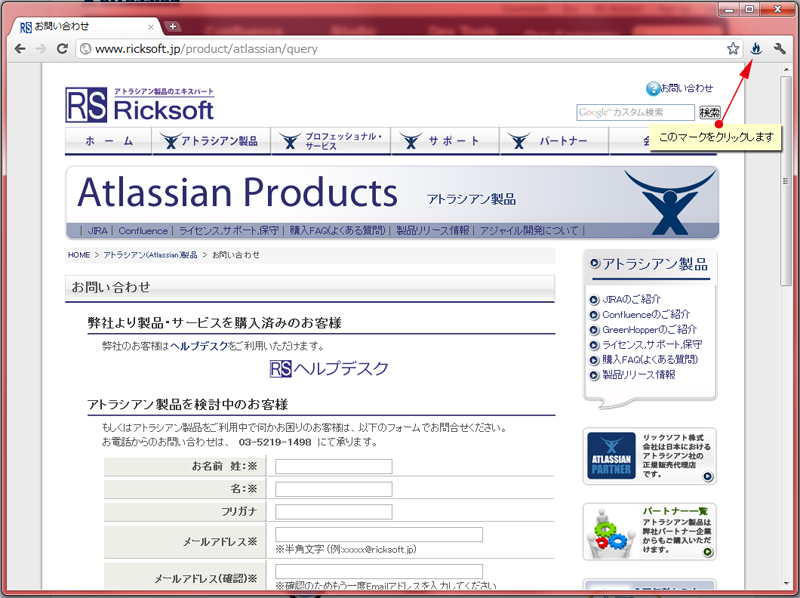
Task: Click the Confluence banner sub-link
Action: (143, 231)
